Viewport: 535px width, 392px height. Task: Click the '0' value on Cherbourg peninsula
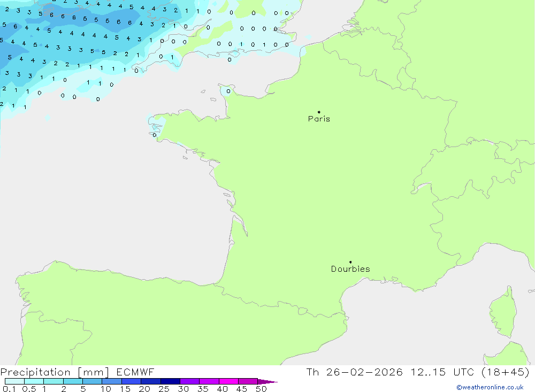pyautogui.click(x=228, y=91)
